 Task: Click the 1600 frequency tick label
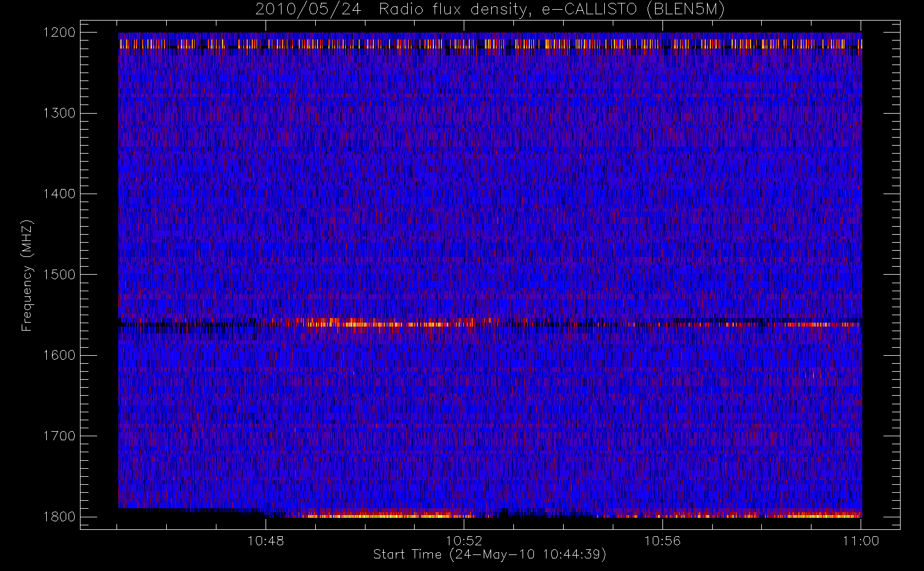[59, 355]
